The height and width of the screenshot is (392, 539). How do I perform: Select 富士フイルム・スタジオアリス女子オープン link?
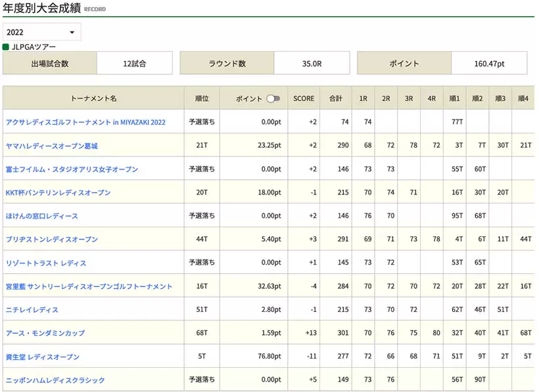72,169
